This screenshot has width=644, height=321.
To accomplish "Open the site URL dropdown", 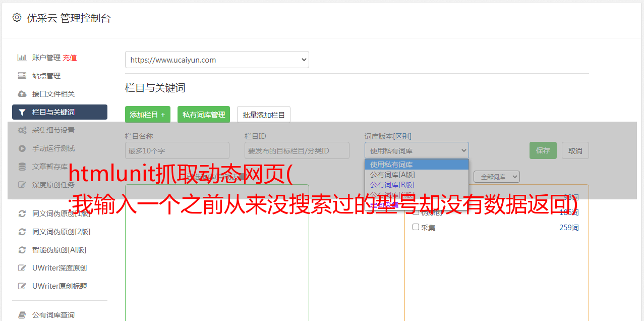I will [x=217, y=60].
